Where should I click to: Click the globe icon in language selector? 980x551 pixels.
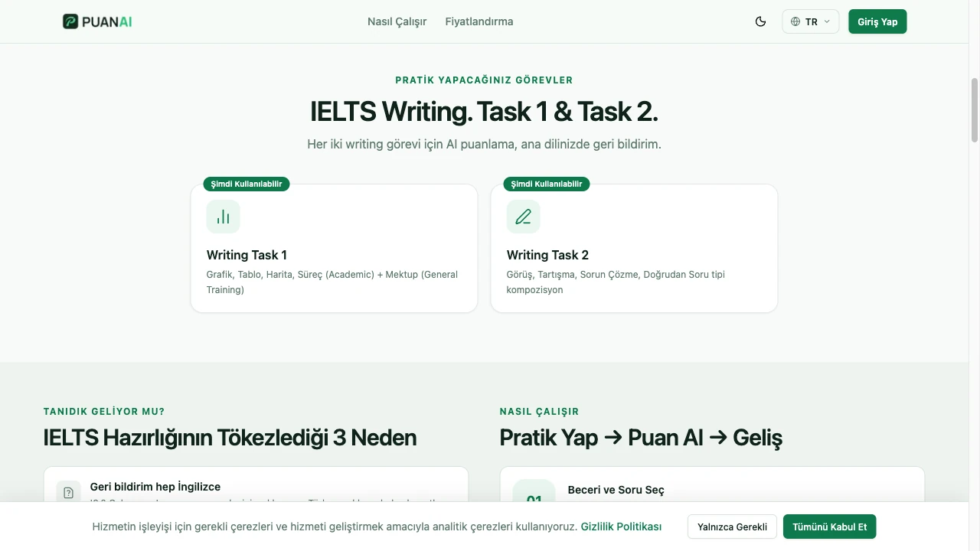pos(795,21)
